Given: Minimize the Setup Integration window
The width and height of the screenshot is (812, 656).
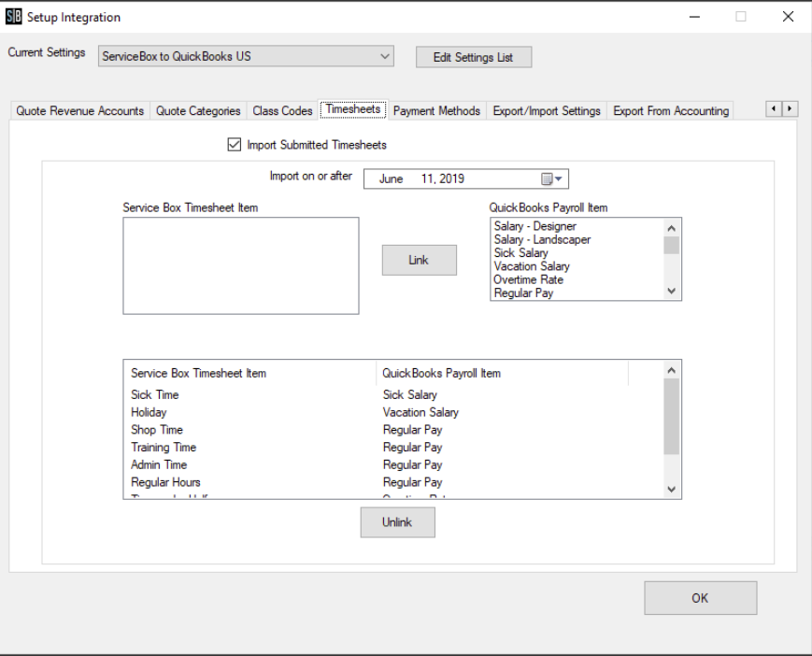Looking at the screenshot, I should pyautogui.click(x=694, y=17).
